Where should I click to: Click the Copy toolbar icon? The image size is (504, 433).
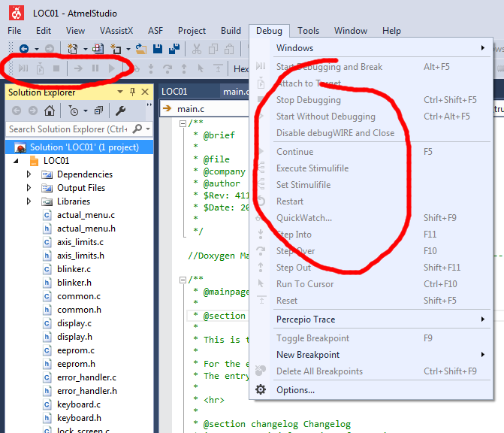[x=213, y=49]
